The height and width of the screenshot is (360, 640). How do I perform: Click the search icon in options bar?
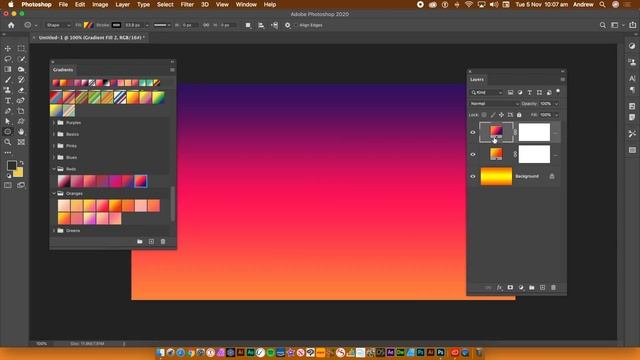coord(602,25)
